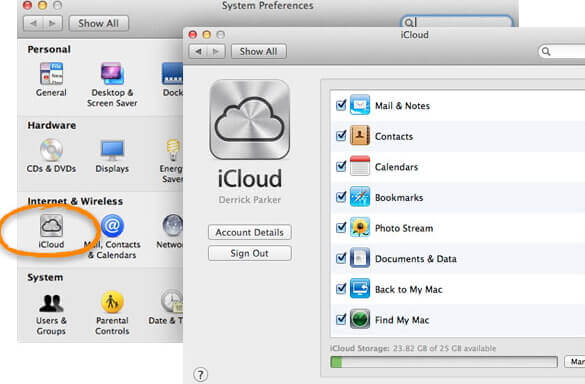The height and width of the screenshot is (384, 585).
Task: Disable the Photo Stream checkbox
Action: (x=341, y=228)
